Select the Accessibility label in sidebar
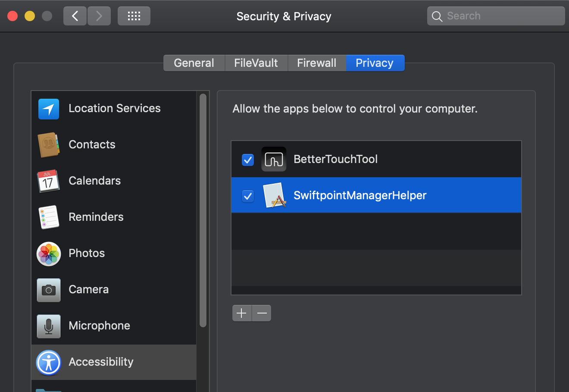Image resolution: width=569 pixels, height=392 pixels. (x=101, y=362)
